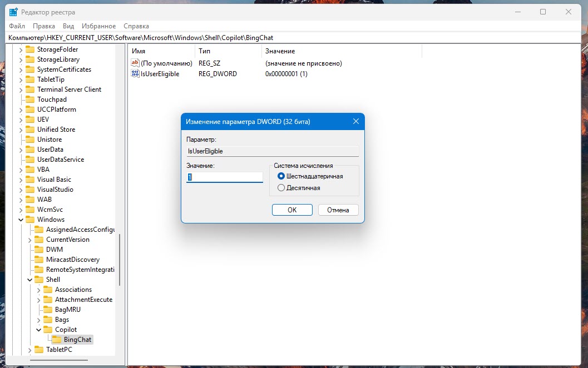Image resolution: width=588 pixels, height=368 pixels.
Task: Click the Shell folder icon
Action: pos(38,280)
